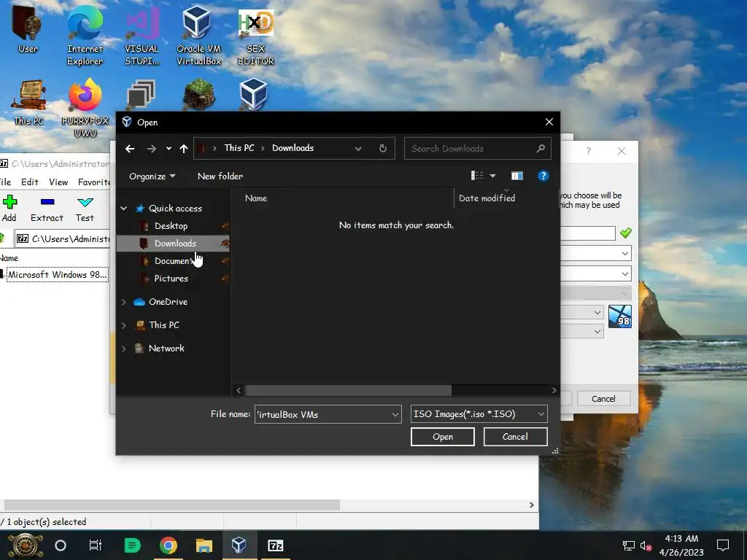Launch FURRYFOX UWU Firefox shortcut
747x560 pixels.
pyautogui.click(x=85, y=108)
